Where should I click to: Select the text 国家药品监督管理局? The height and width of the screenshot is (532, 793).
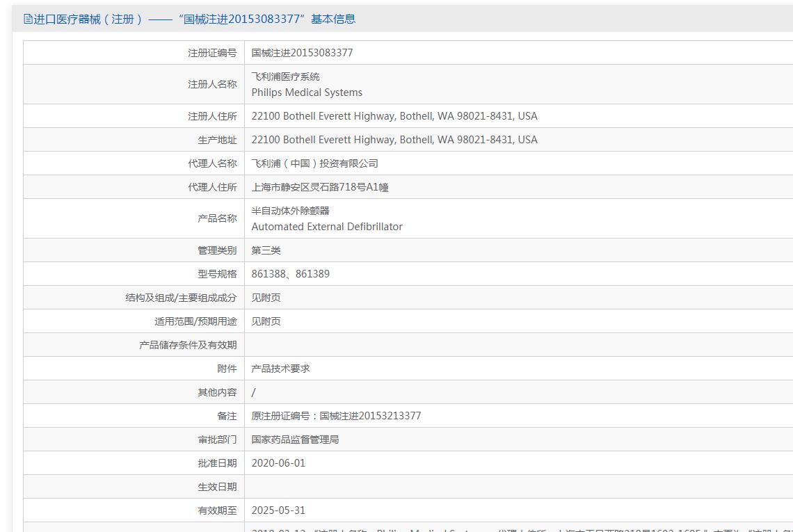(x=296, y=440)
